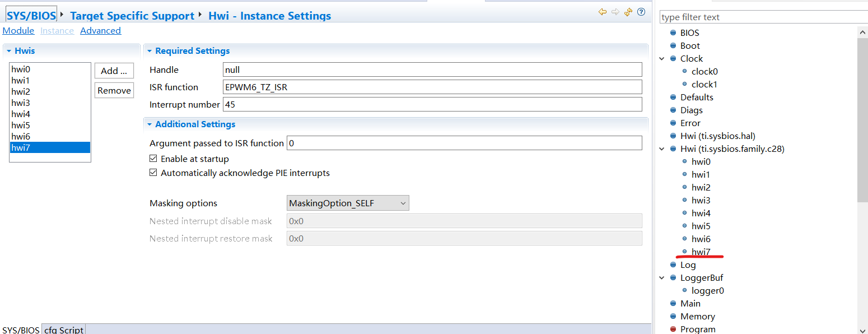This screenshot has height=334, width=868.
Task: Collapse the LoggerBuf tree node
Action: tap(662, 278)
